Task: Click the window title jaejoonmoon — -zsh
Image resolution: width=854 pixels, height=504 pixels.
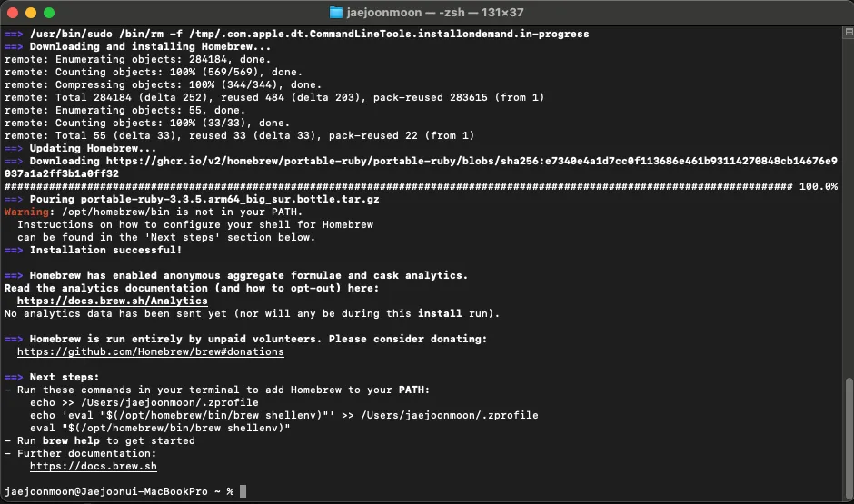Action: (x=435, y=12)
